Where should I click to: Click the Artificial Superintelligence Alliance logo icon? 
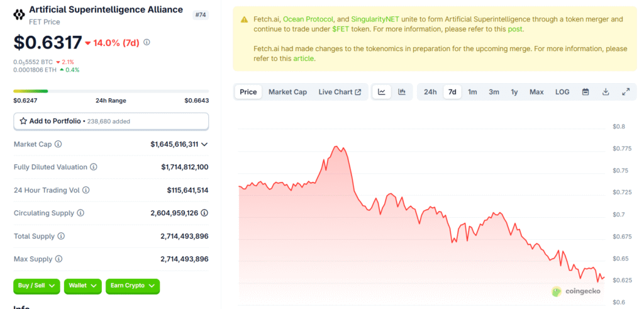(19, 15)
